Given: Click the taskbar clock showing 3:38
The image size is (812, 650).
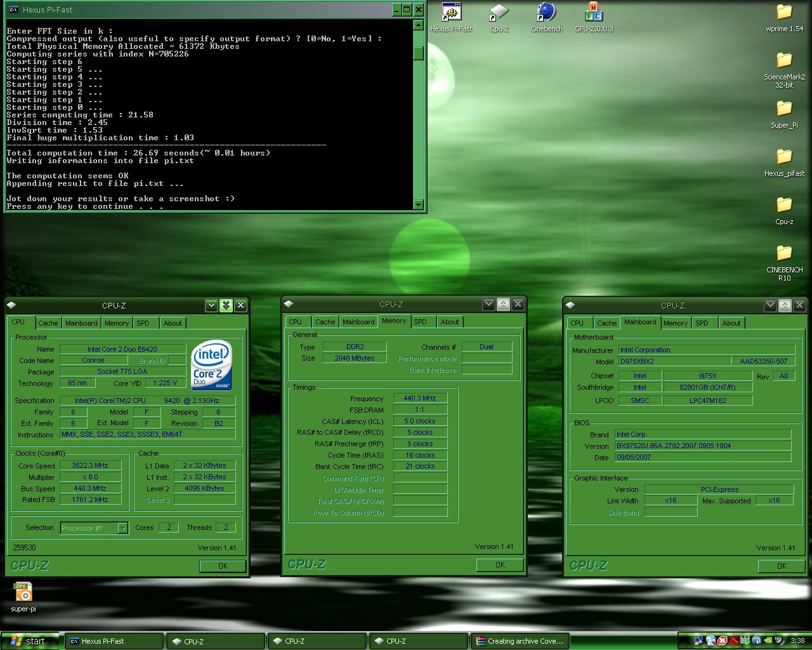Looking at the screenshot, I should tap(797, 641).
